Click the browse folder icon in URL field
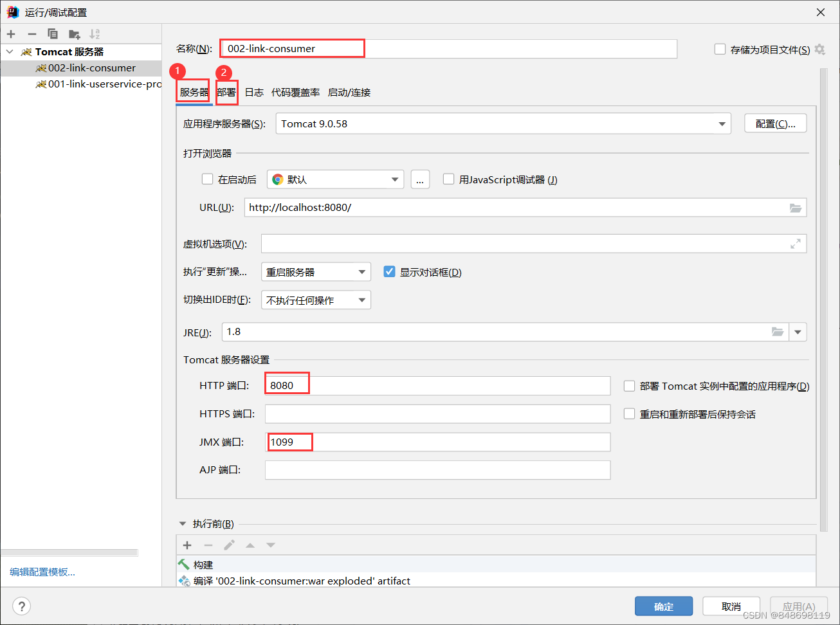Viewport: 840px width, 625px height. coord(796,208)
